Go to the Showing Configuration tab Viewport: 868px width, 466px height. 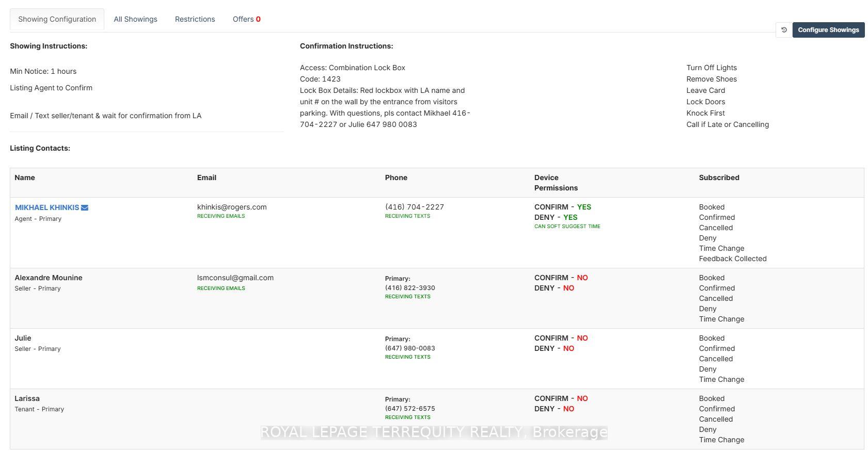[57, 19]
